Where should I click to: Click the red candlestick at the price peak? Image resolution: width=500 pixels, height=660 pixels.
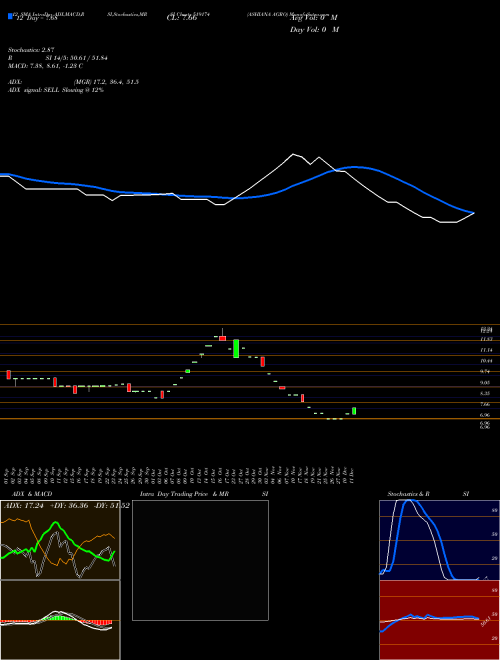pyautogui.click(x=222, y=338)
